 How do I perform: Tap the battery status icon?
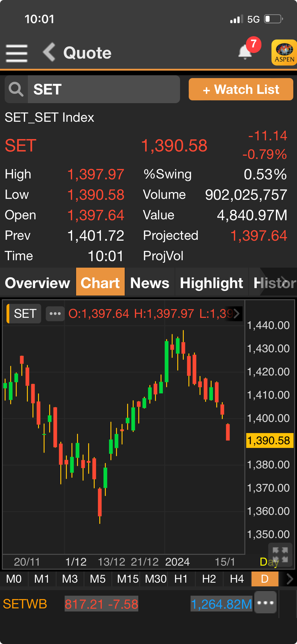coord(273,19)
